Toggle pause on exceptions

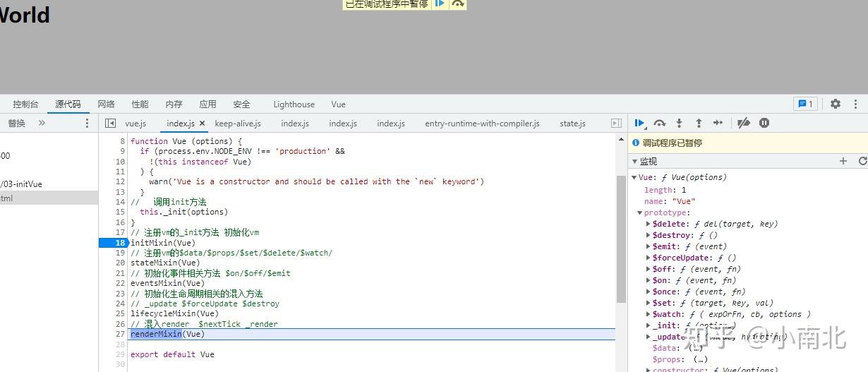click(x=764, y=123)
